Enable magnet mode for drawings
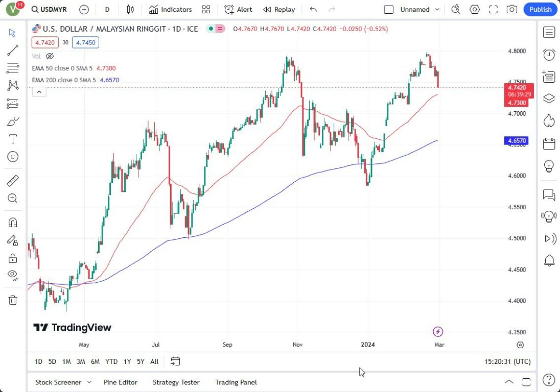 pos(13,222)
